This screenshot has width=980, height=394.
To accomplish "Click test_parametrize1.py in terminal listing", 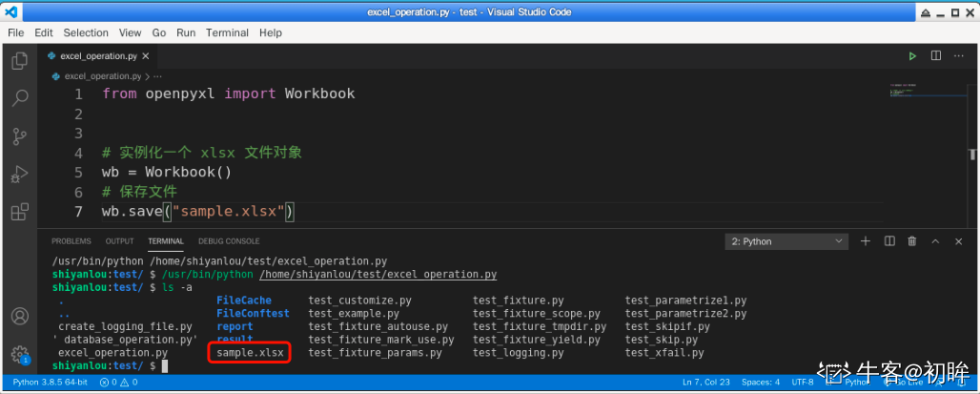I will pos(685,301).
